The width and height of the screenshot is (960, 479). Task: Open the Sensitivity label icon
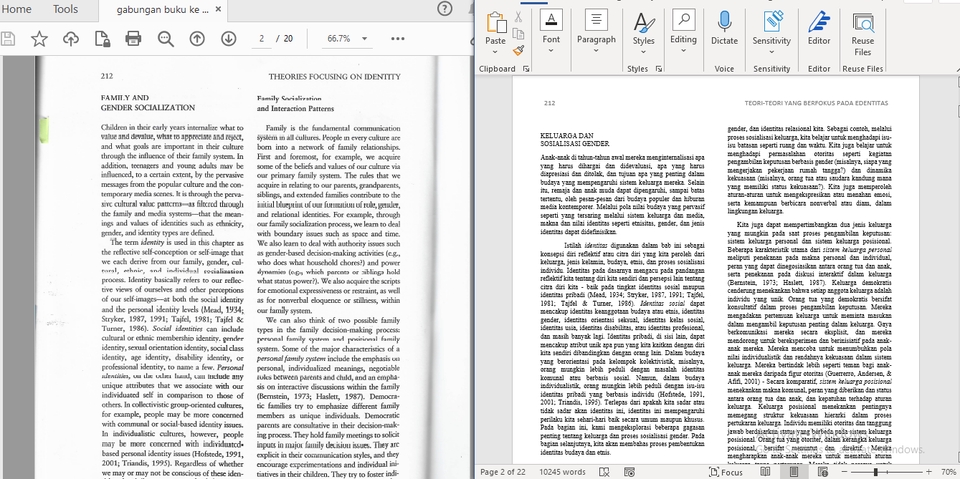pos(772,21)
